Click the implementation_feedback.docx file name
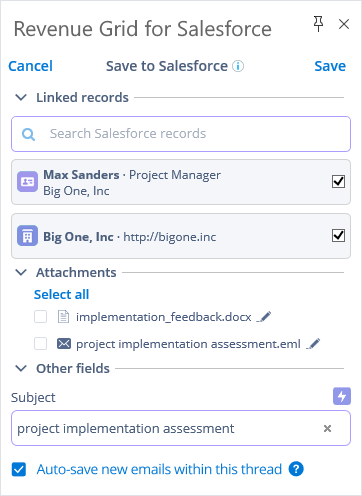 [164, 317]
